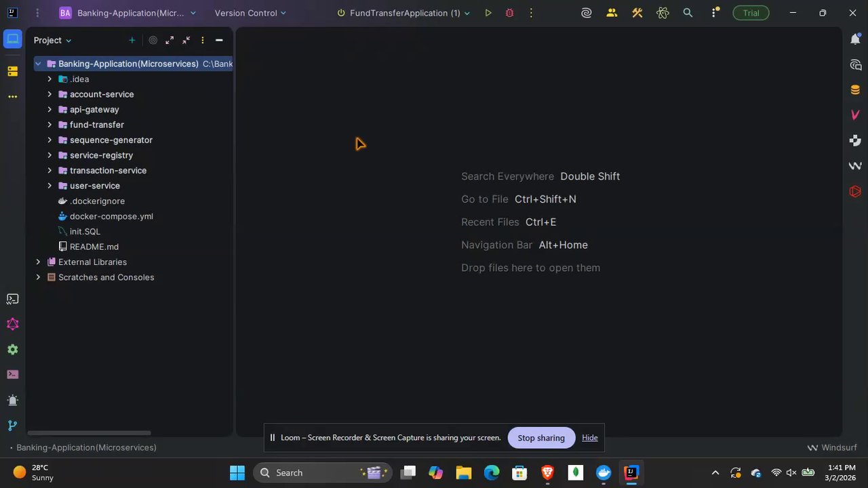868x488 pixels.
Task: Expand the .idea folder
Action: (50, 79)
